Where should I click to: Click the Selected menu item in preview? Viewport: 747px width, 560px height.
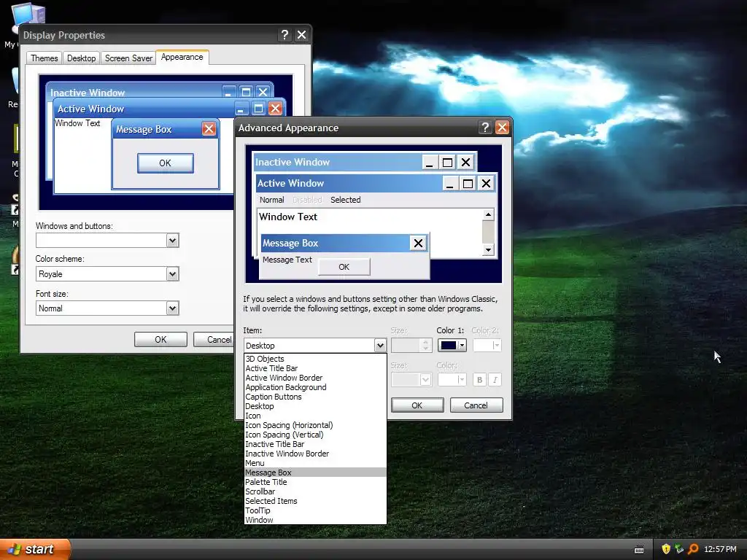pos(345,200)
